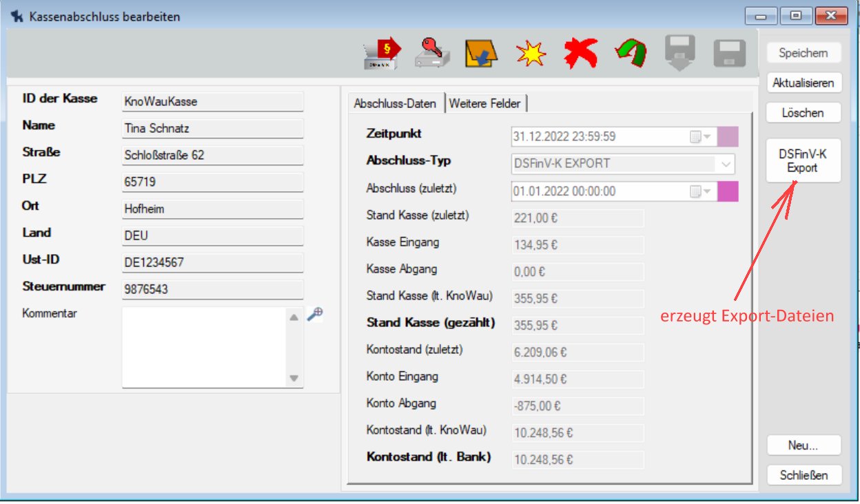The height and width of the screenshot is (504, 860).
Task: Click the Aktualisieren button
Action: [803, 83]
